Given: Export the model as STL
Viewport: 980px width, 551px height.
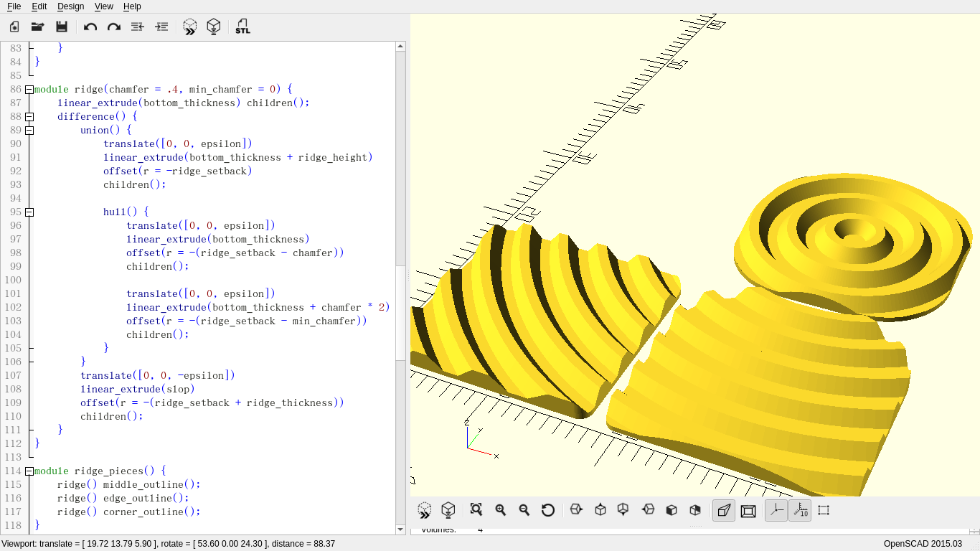Looking at the screenshot, I should pyautogui.click(x=242, y=27).
